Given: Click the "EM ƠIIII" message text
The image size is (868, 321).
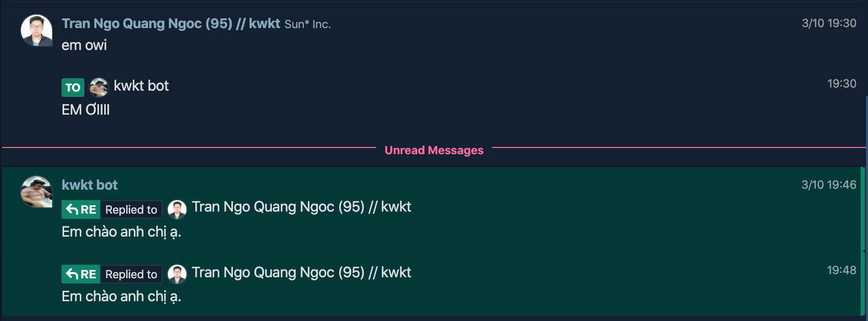Looking at the screenshot, I should [86, 110].
